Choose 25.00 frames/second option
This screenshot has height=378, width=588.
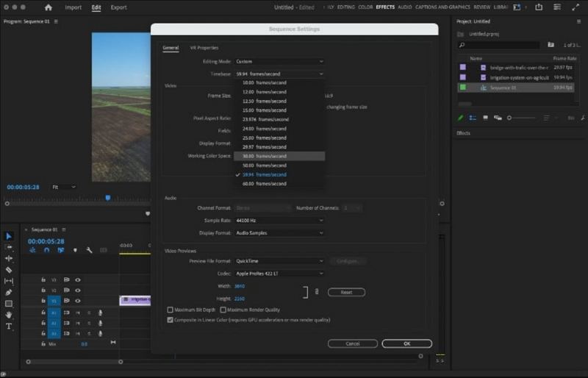click(279, 138)
